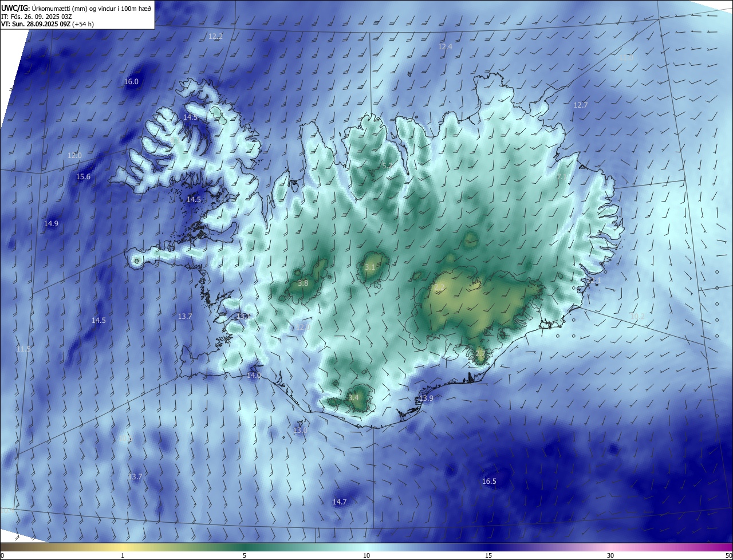The width and height of the screenshot is (733, 560).
Task: Click the 0 tick on the color scale
Action: pyautogui.click(x=2, y=556)
